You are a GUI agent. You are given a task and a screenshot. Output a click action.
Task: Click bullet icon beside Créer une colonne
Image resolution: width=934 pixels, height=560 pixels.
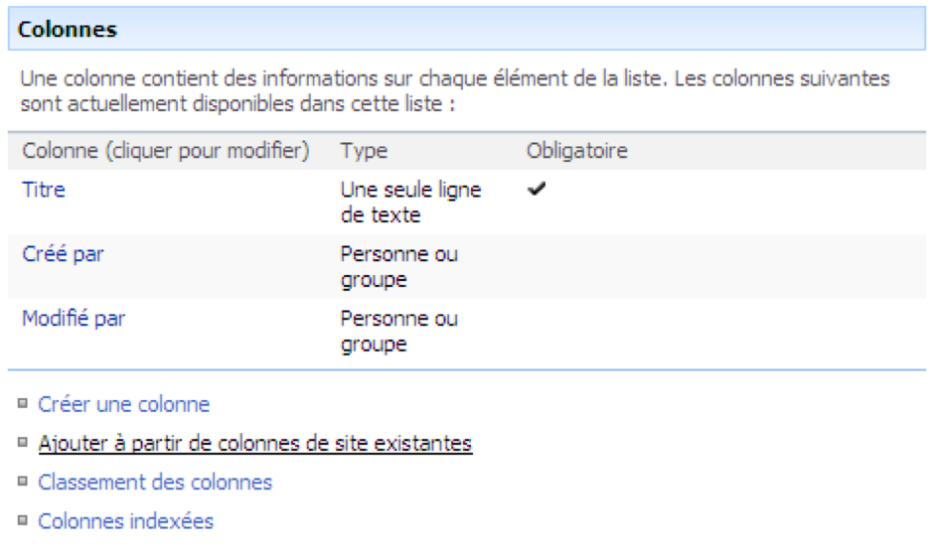23,403
